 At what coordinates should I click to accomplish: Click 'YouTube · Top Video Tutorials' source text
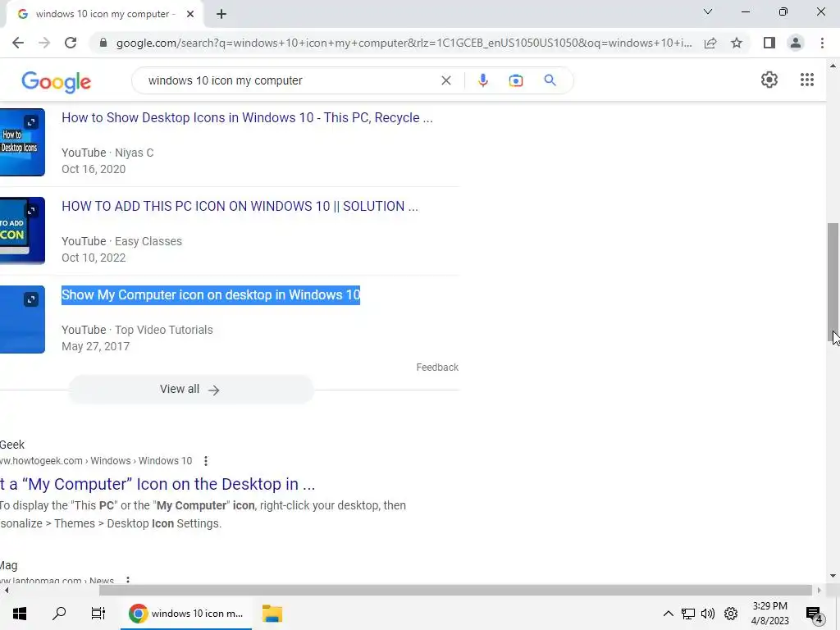[x=137, y=330]
